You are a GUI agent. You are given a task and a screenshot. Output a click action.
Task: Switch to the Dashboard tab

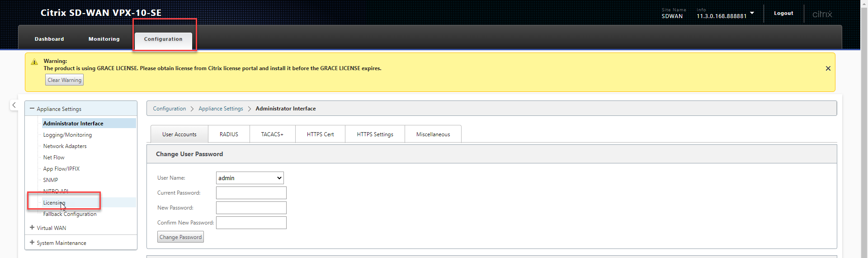click(49, 39)
